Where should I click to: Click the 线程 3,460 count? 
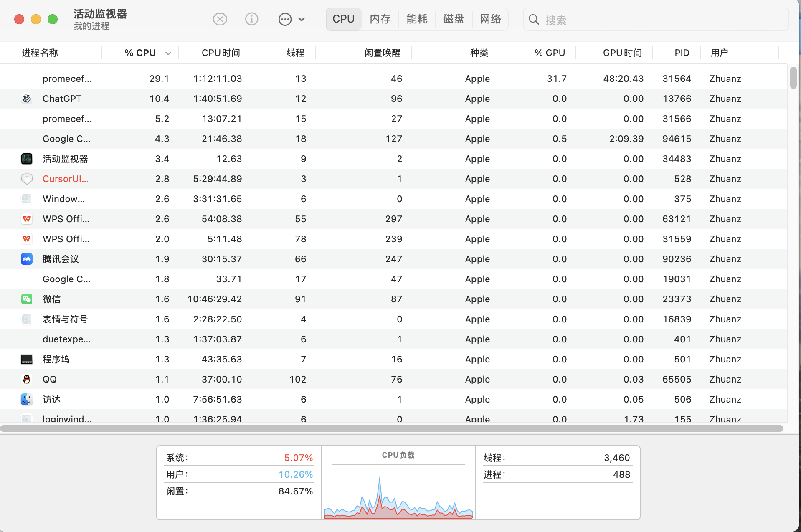point(557,458)
